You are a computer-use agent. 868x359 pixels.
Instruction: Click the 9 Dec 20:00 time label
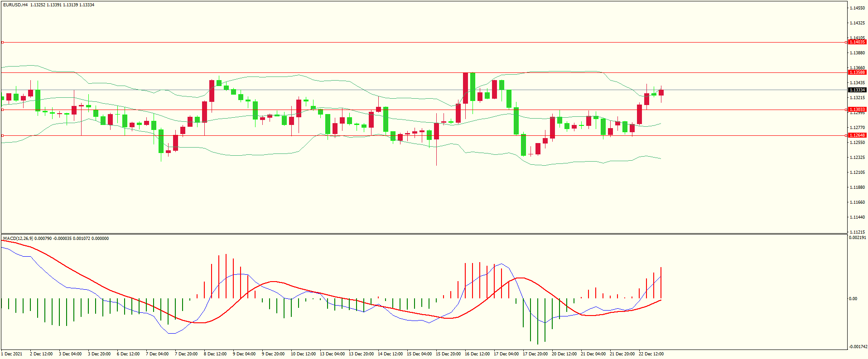(x=273, y=354)
